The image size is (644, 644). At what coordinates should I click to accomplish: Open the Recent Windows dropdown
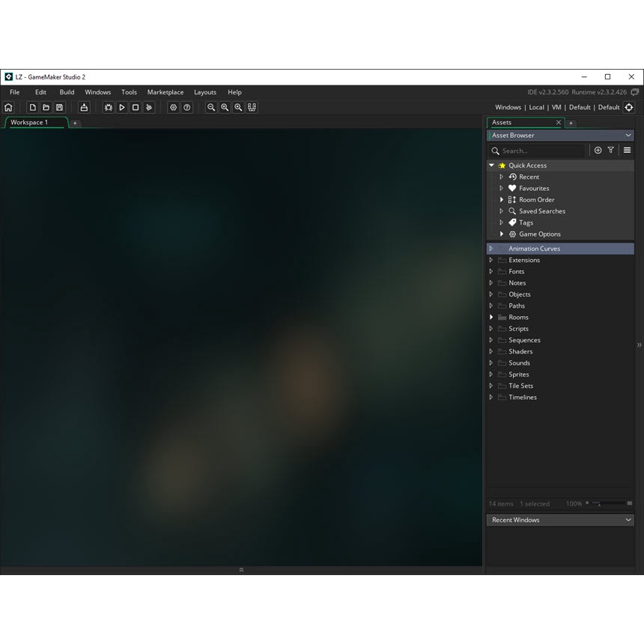click(x=560, y=520)
